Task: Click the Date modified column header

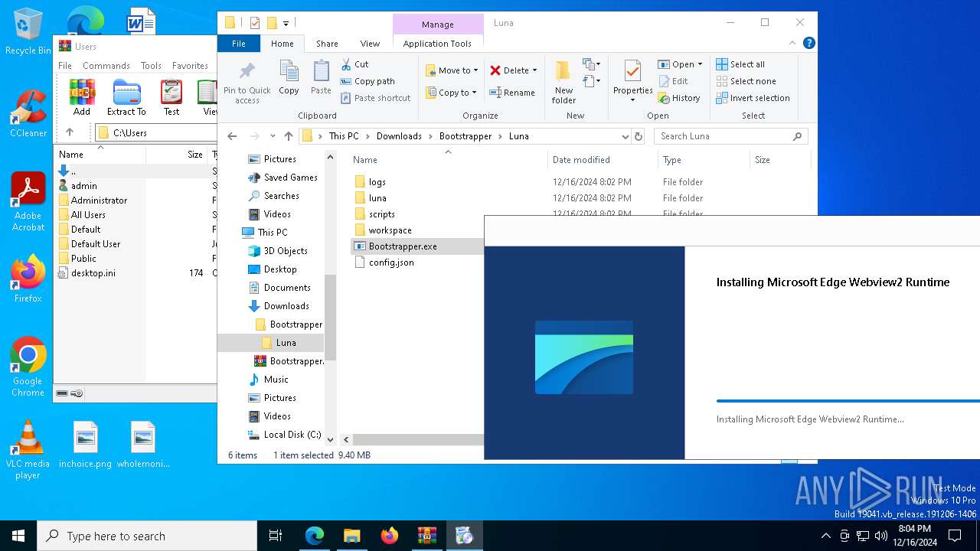Action: (603, 160)
